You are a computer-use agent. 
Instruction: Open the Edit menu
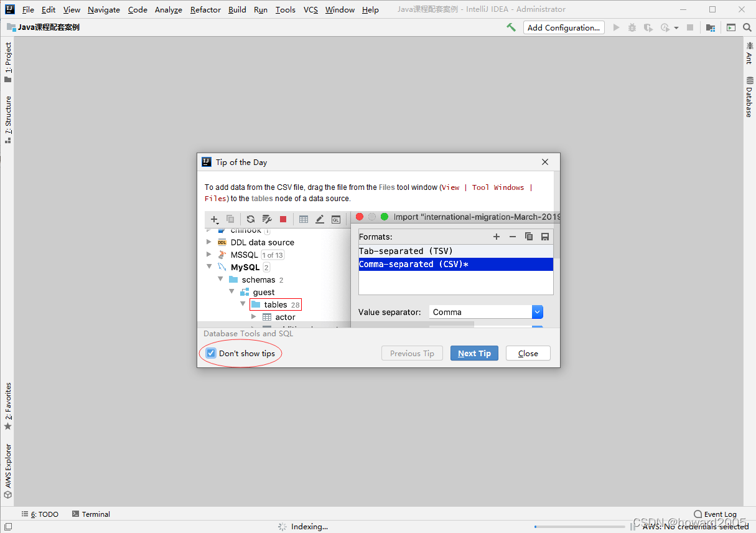click(x=49, y=9)
